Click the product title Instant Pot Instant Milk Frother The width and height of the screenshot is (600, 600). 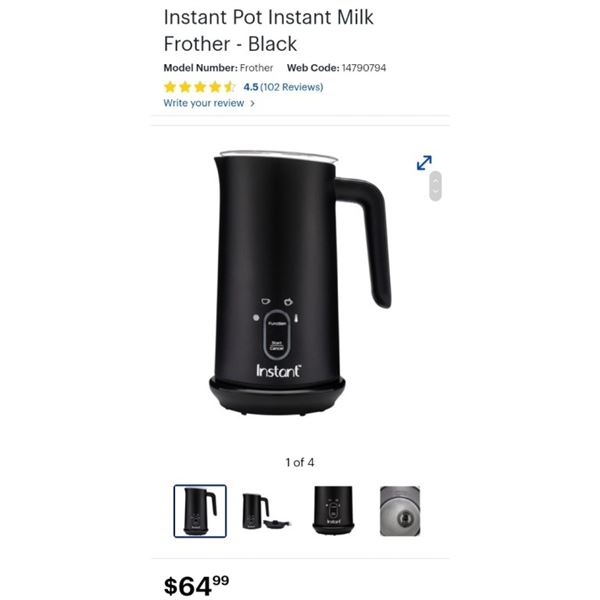(x=268, y=30)
